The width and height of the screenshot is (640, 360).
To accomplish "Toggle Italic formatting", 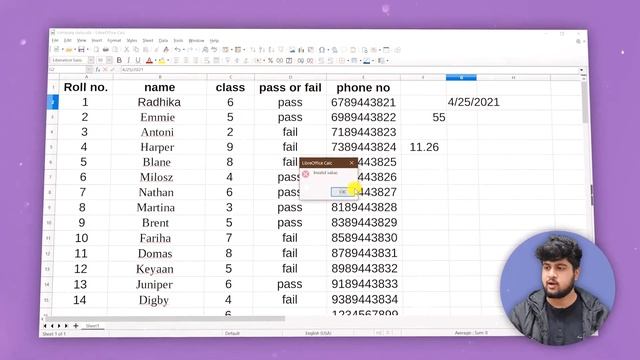I will [x=129, y=60].
